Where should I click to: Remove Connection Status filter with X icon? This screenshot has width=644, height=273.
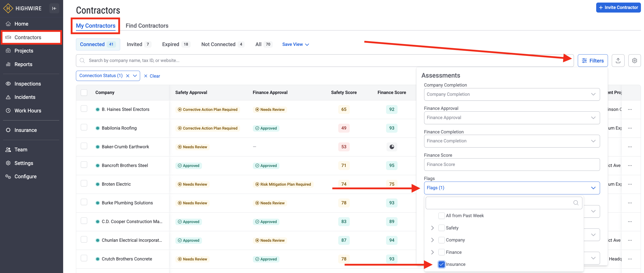(x=128, y=76)
